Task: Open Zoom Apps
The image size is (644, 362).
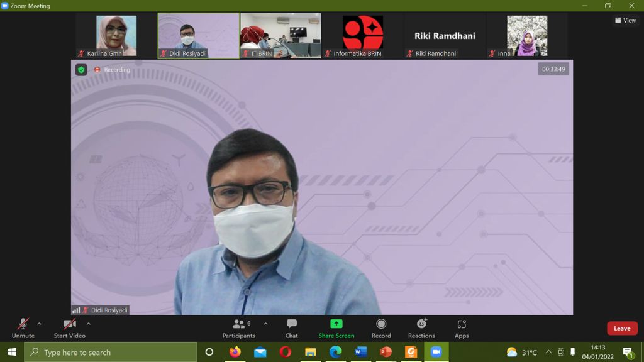Action: [462, 327]
